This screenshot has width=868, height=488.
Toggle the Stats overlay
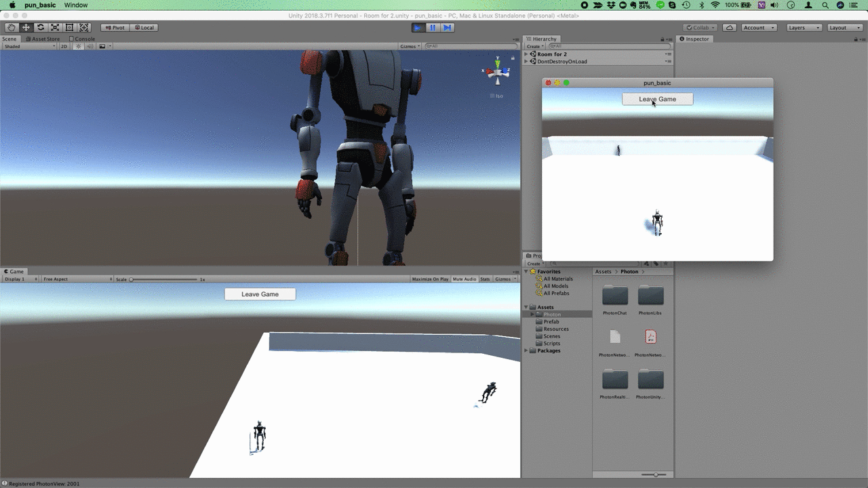[486, 279]
